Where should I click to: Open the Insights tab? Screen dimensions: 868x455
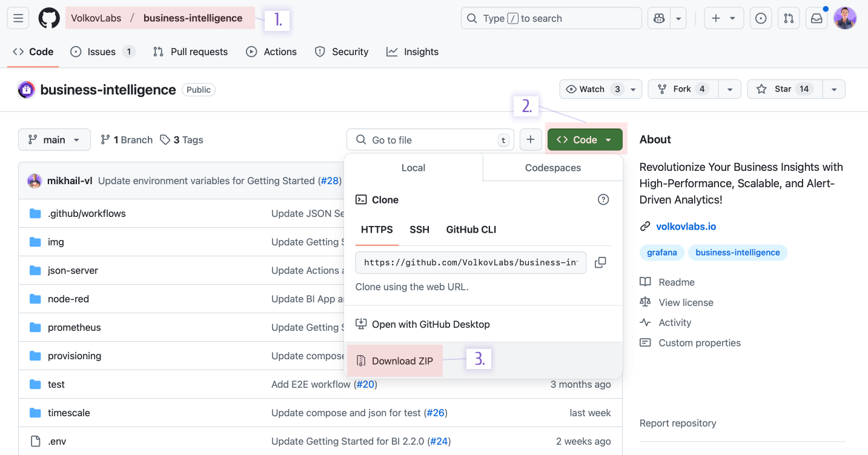(x=412, y=51)
